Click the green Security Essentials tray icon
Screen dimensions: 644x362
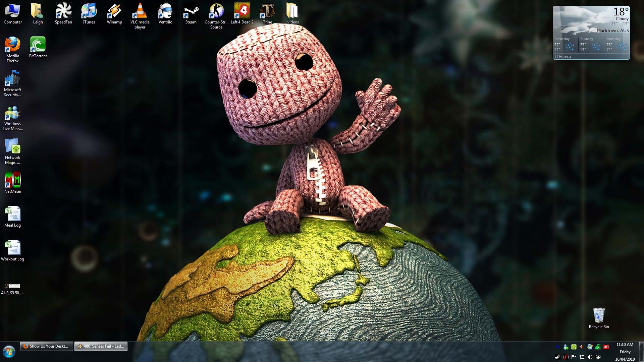coord(598,347)
